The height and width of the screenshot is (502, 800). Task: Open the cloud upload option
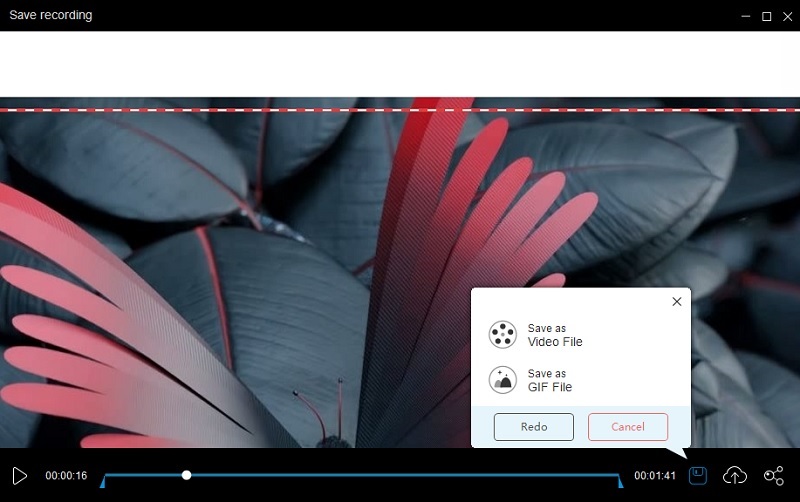tap(735, 476)
